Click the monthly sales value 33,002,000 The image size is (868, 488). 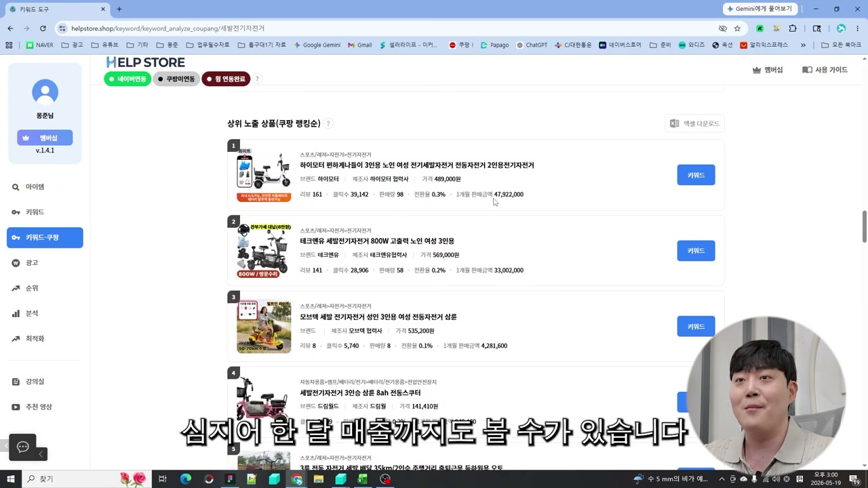pos(509,270)
